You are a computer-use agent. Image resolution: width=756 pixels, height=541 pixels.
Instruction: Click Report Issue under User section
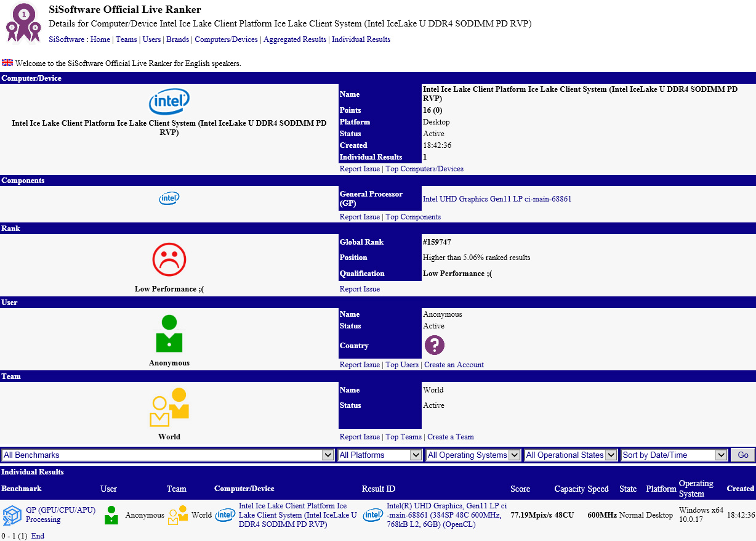pos(360,365)
